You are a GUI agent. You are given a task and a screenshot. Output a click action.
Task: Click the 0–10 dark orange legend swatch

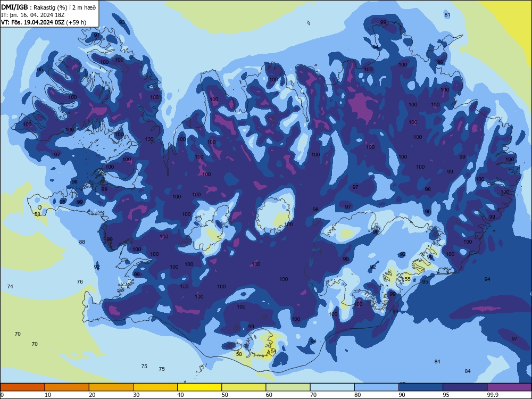(x=22, y=387)
